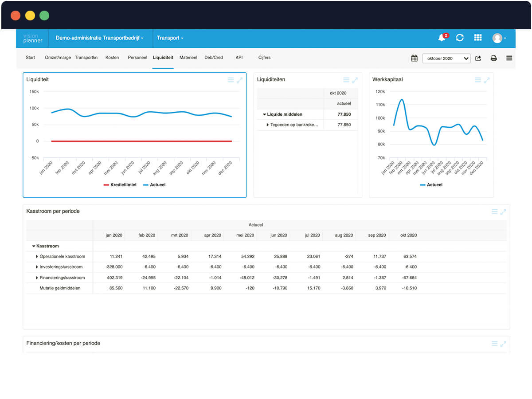Toggle Actueel series in Liquiditeit legend

pyautogui.click(x=154, y=184)
